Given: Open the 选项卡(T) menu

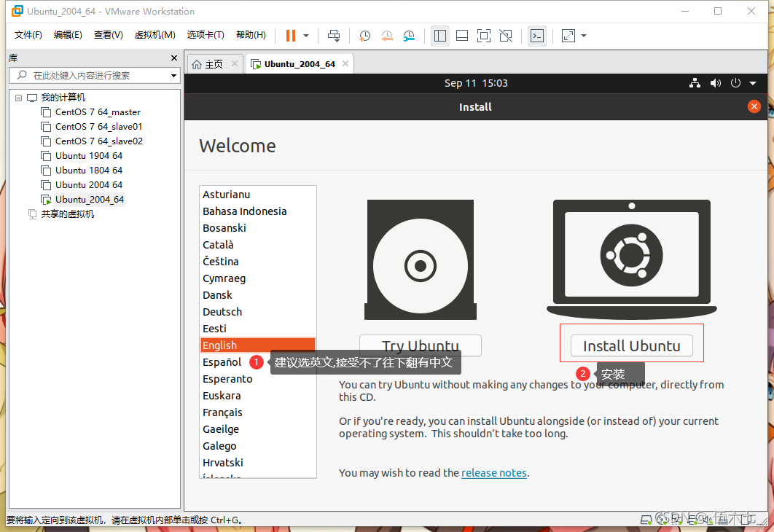Looking at the screenshot, I should point(206,34).
